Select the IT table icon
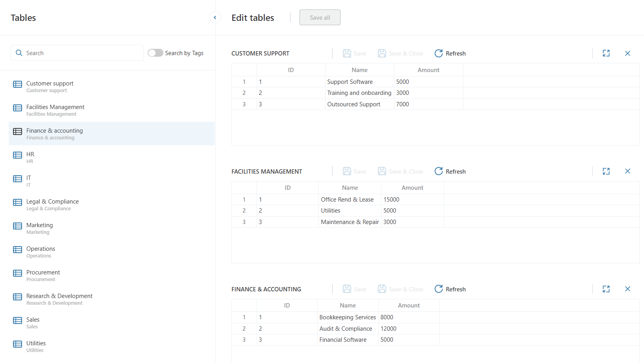 17,179
